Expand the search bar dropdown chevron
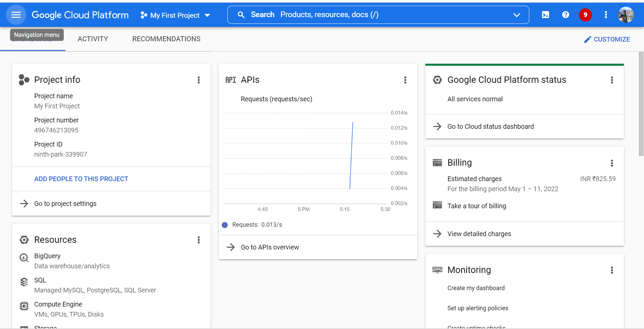This screenshot has width=644, height=329. click(517, 15)
